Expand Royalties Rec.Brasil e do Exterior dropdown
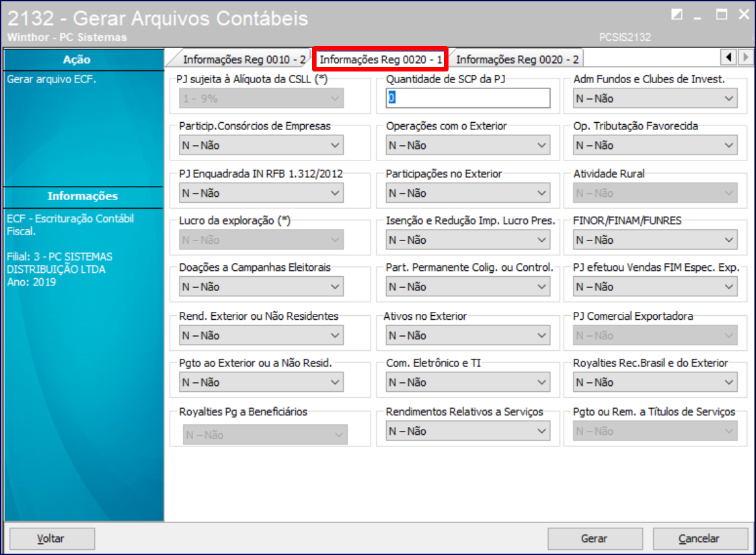 655,382
